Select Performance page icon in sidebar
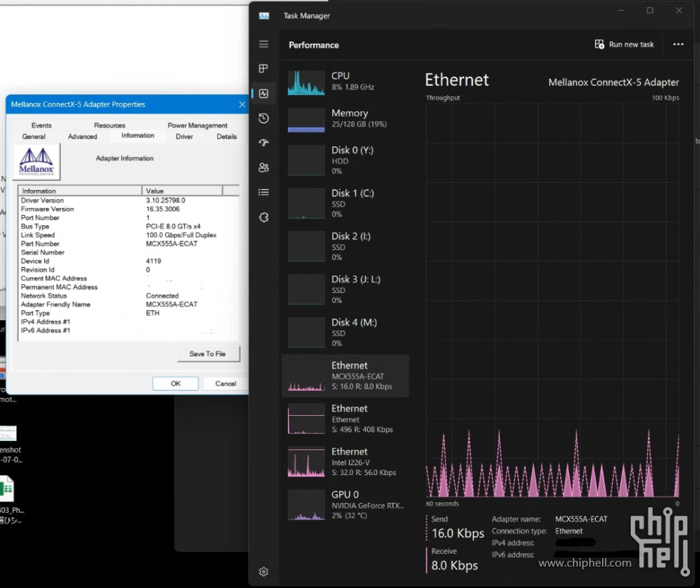 point(264,94)
